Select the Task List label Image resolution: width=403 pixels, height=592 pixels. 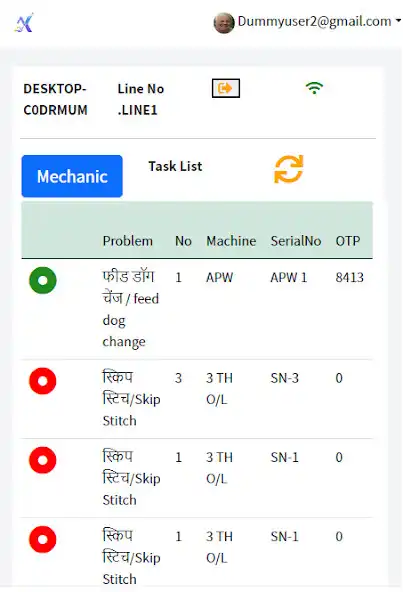point(175,166)
